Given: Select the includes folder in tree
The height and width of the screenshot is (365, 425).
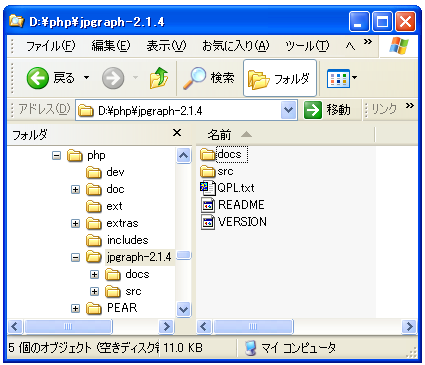Looking at the screenshot, I should point(128,240).
